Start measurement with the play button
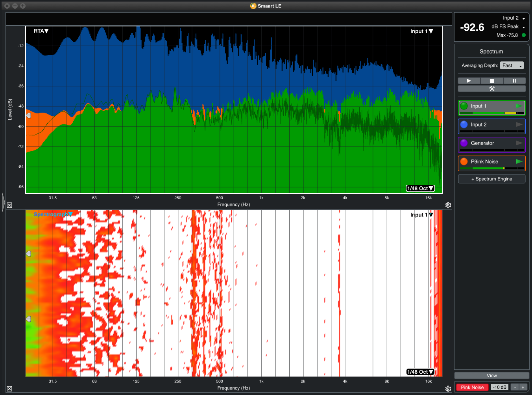Screen dimensions: 532x395 coord(469,81)
